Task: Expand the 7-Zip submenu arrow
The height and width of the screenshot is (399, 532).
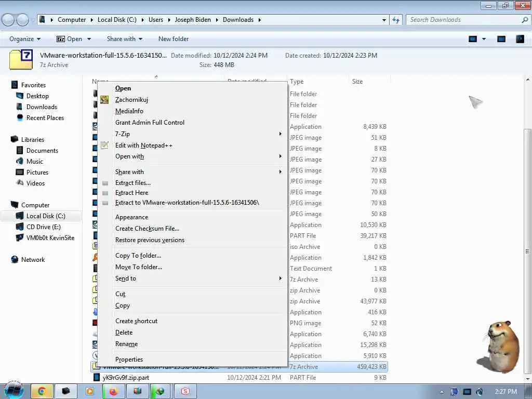Action: tap(280, 134)
